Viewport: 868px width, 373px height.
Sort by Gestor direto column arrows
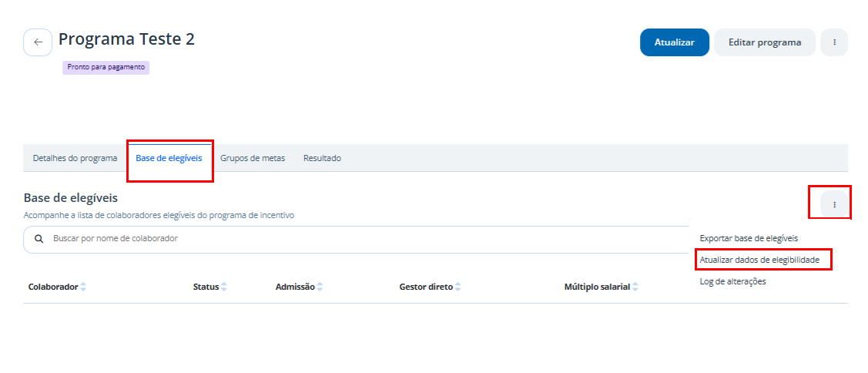pos(457,287)
